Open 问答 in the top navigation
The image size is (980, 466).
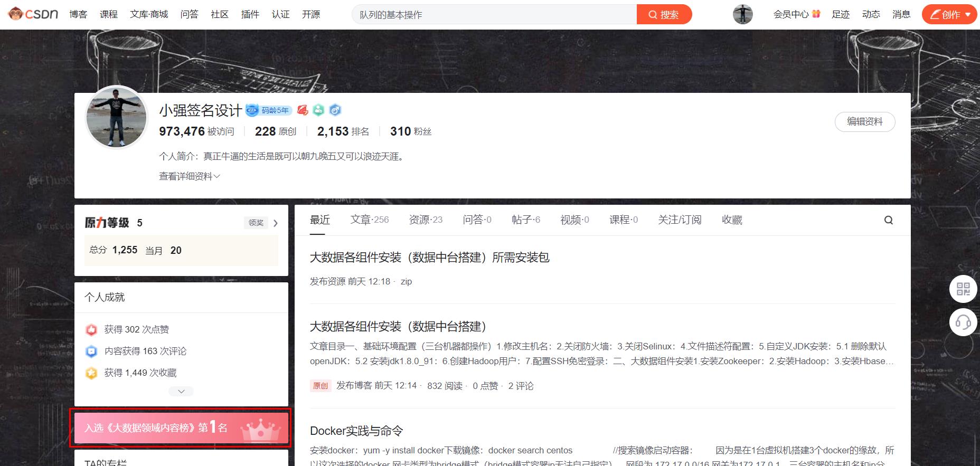tap(189, 14)
